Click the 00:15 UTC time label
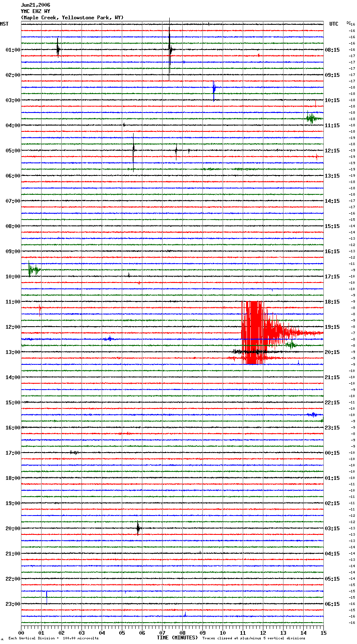Viewport: 357px width, 644px height. 332,453
